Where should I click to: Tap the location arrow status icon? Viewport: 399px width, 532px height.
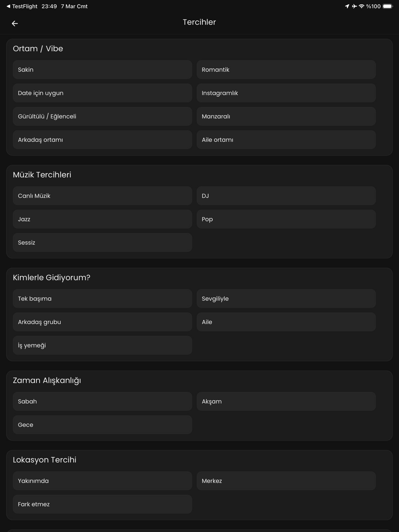347,6
